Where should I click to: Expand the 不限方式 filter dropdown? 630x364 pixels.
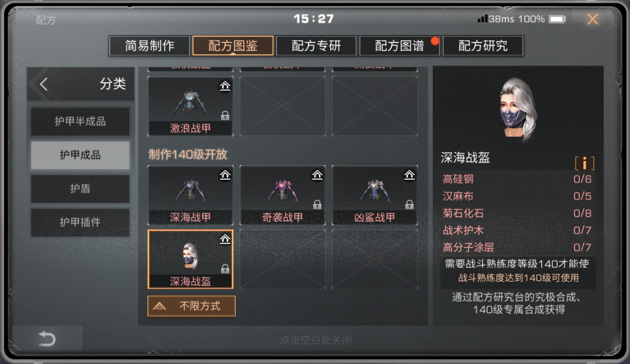191,306
